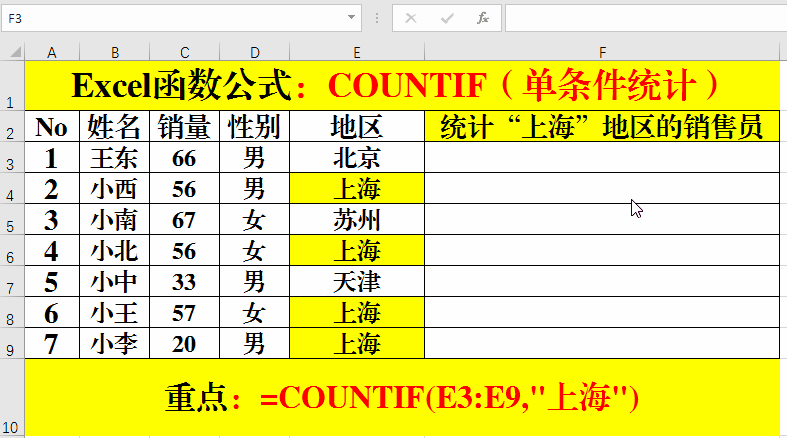The image size is (787, 438).
Task: Select row 4 header
Action: click(x=12, y=188)
